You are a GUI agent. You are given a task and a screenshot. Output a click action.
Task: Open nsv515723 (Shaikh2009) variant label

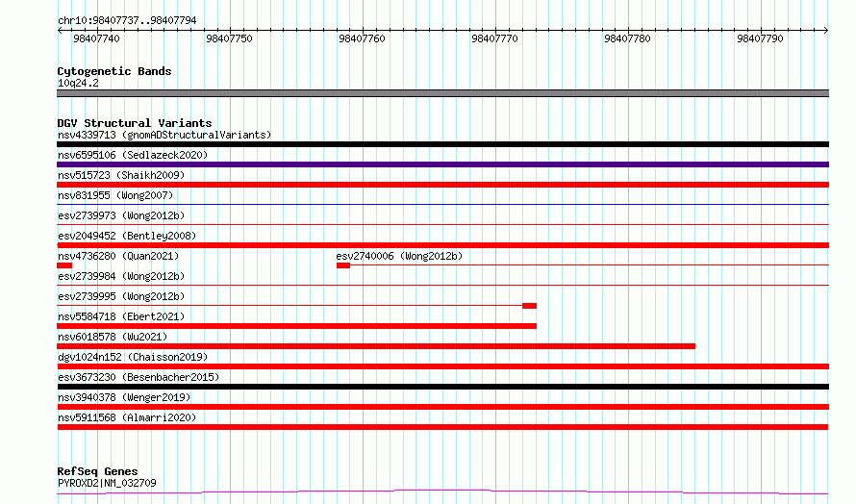click(x=121, y=175)
